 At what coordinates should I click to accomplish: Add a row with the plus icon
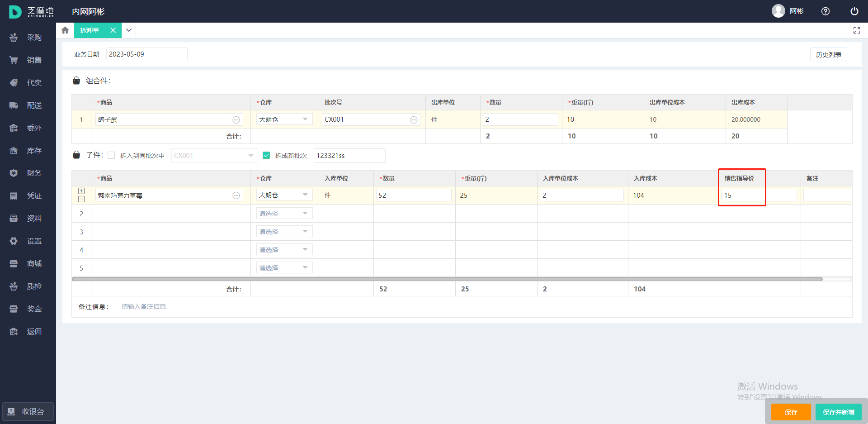point(81,191)
